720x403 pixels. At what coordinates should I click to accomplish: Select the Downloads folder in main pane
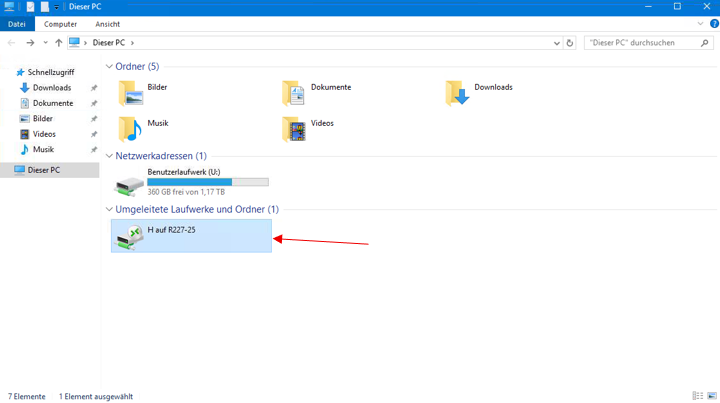click(x=479, y=93)
